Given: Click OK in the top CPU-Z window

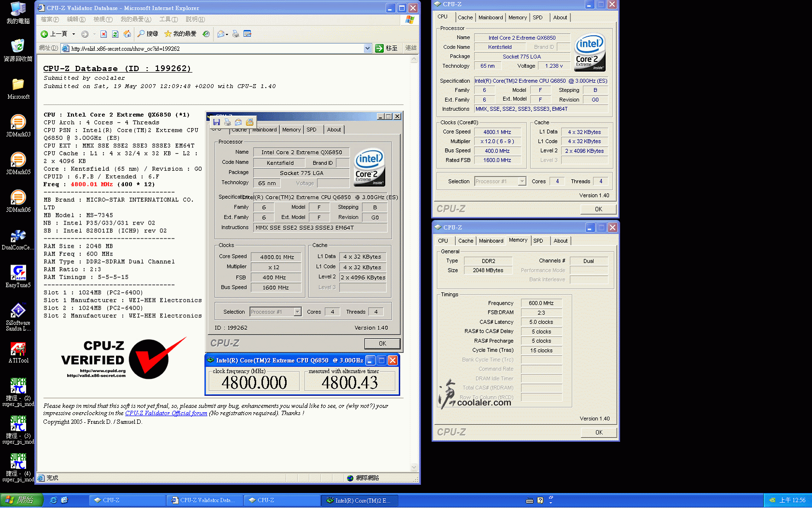Looking at the screenshot, I should pos(599,209).
